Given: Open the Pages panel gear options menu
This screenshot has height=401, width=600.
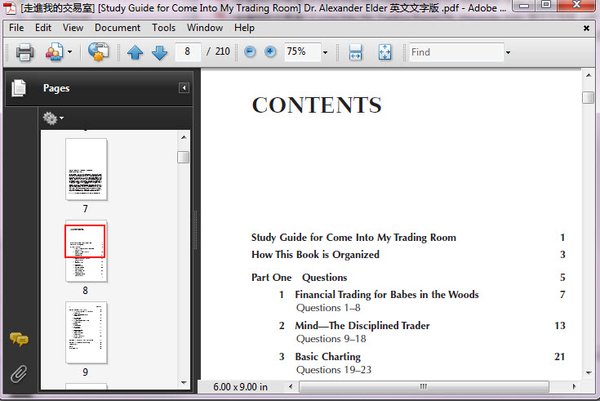Looking at the screenshot, I should (53, 118).
